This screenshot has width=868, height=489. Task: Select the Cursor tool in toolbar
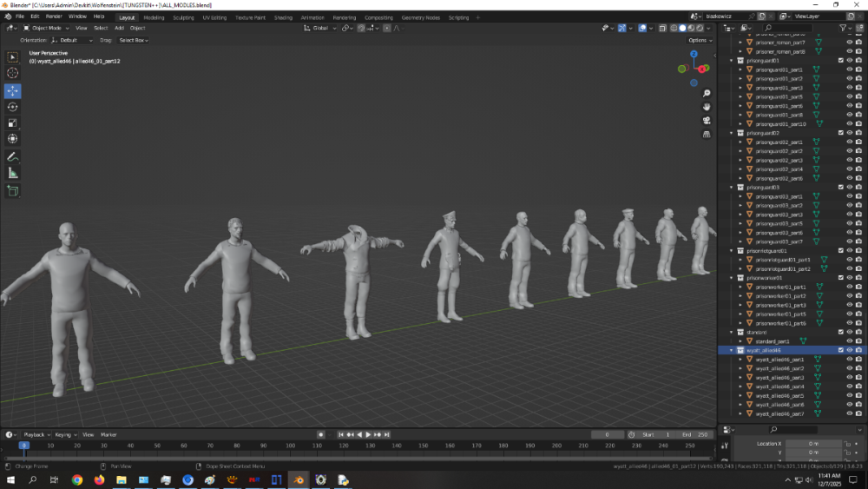[x=12, y=73]
